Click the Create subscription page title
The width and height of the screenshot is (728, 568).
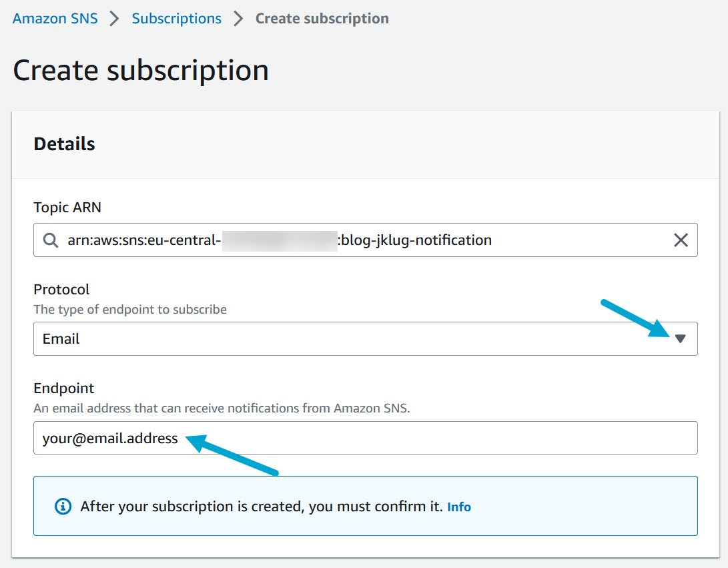click(x=141, y=70)
